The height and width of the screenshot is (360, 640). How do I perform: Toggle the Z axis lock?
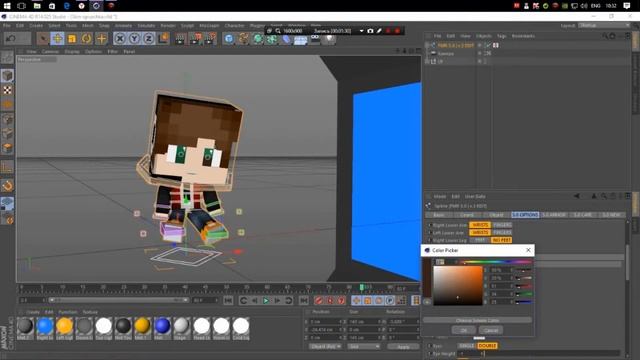point(149,39)
